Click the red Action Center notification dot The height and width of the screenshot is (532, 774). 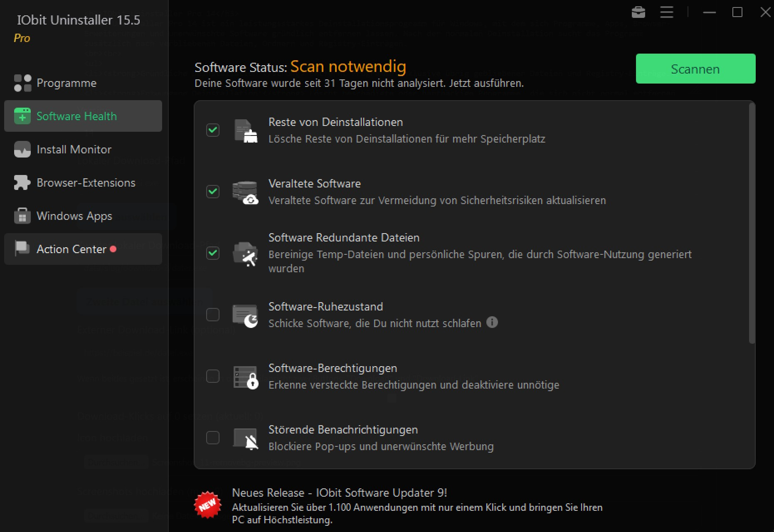113,249
